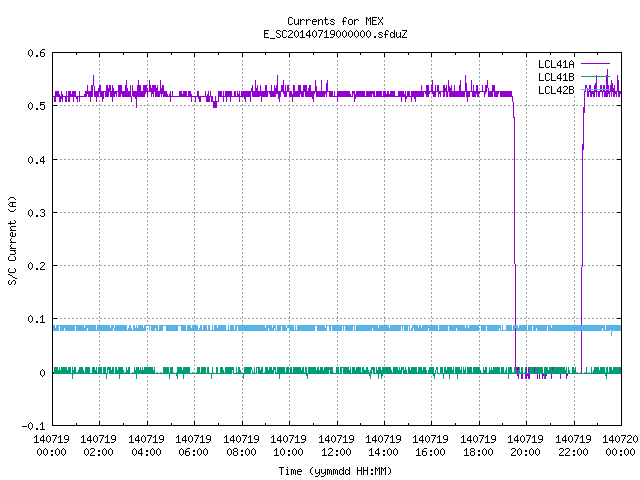Click the x-axis tick 140719 14:00
Viewport: 640px width, 480px height.
pos(383,446)
